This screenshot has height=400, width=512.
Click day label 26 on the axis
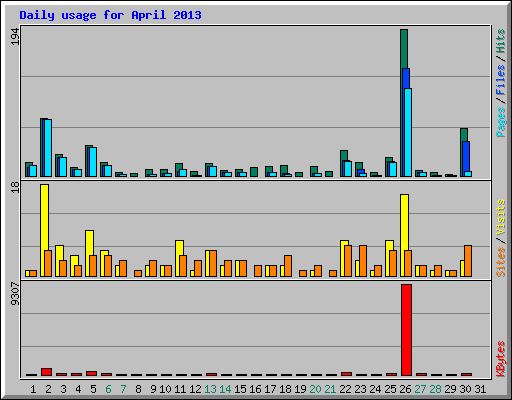click(x=405, y=389)
